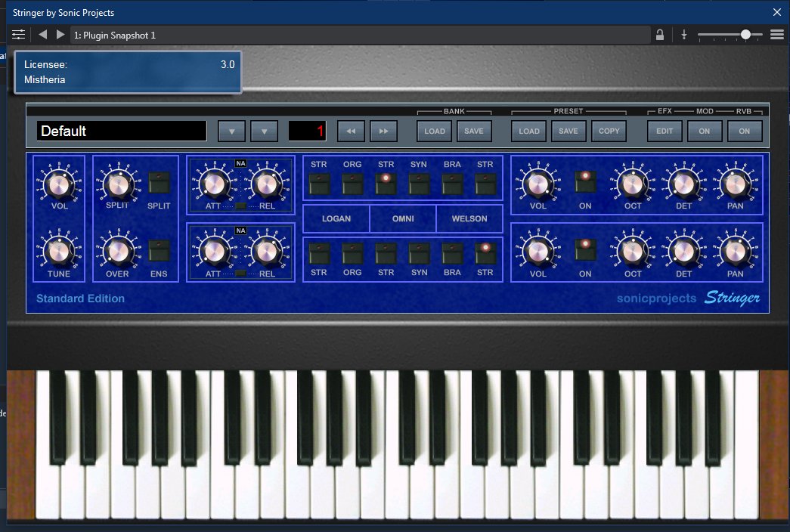Toggle the lock icon in host toolbar

coord(659,35)
